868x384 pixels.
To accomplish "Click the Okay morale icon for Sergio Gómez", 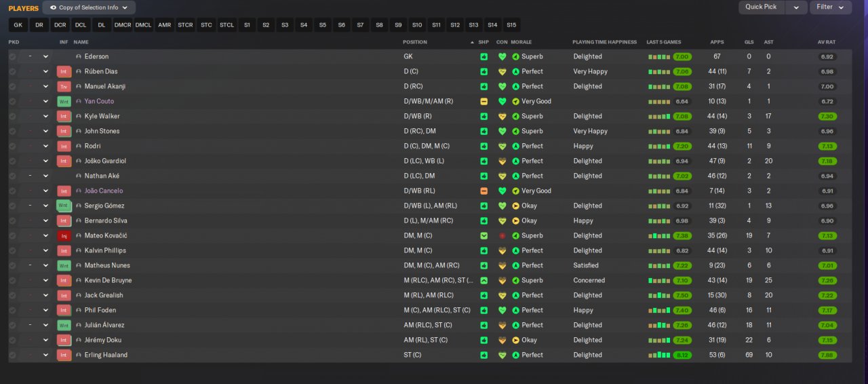I will click(x=515, y=206).
